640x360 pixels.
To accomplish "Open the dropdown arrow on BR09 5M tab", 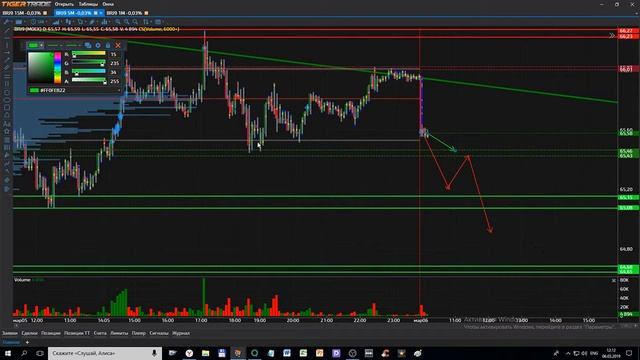I will click(x=101, y=13).
